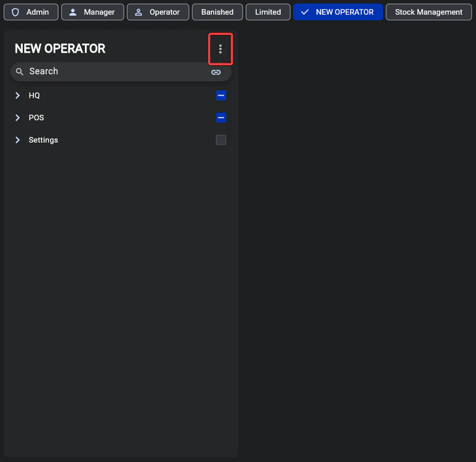
Task: Click the checkmark on NEW OPERATOR tab
Action: (x=305, y=12)
